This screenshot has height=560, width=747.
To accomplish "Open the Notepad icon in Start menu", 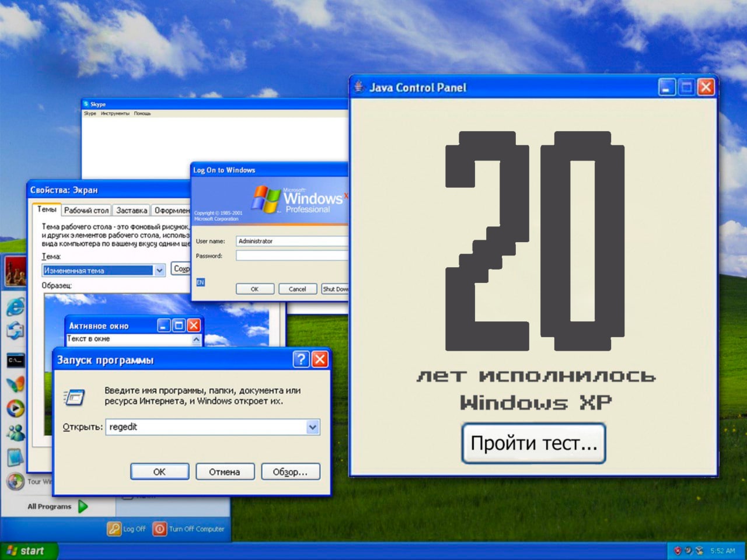I will click(15, 457).
